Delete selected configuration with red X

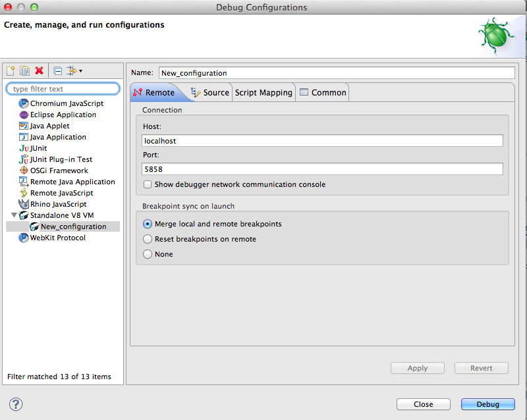40,70
